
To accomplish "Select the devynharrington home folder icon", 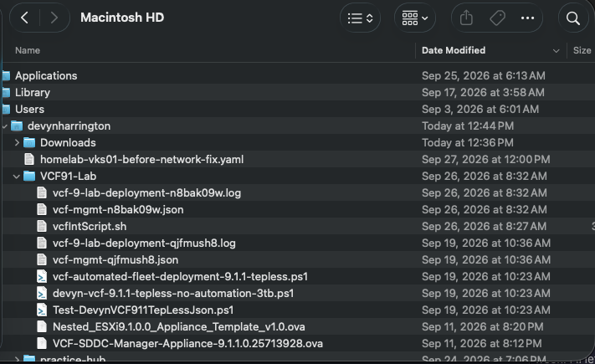I will point(17,126).
